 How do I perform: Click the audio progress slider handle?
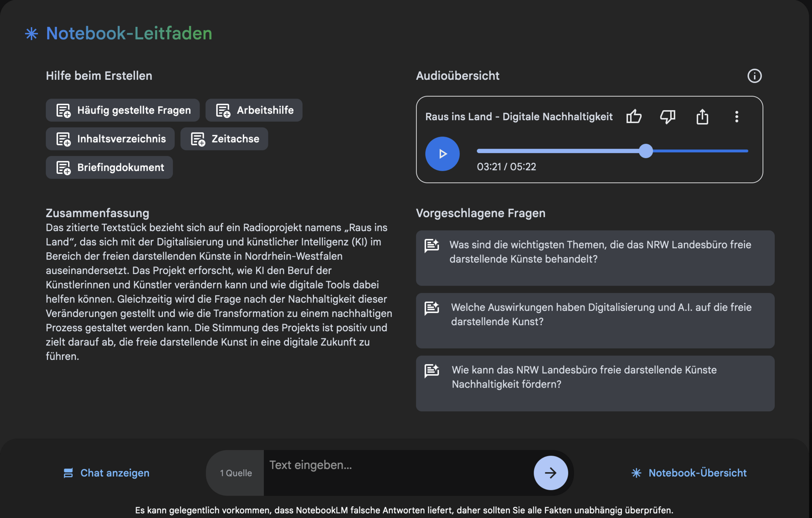click(x=646, y=151)
